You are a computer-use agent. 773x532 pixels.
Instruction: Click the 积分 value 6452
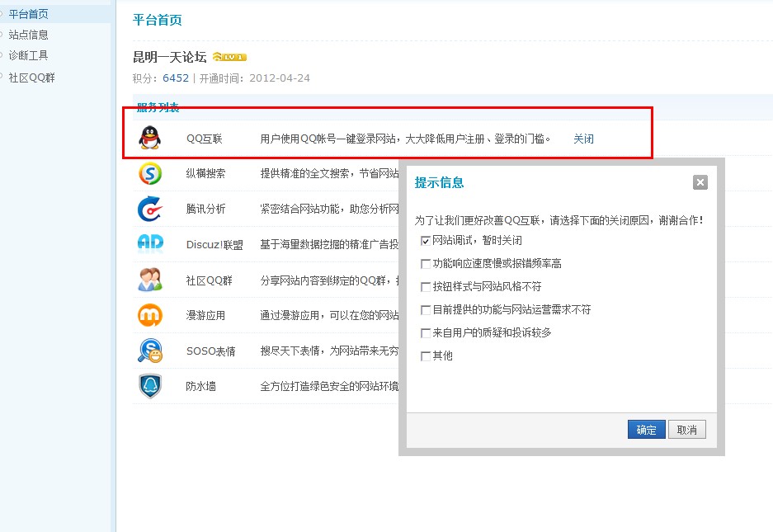[176, 78]
